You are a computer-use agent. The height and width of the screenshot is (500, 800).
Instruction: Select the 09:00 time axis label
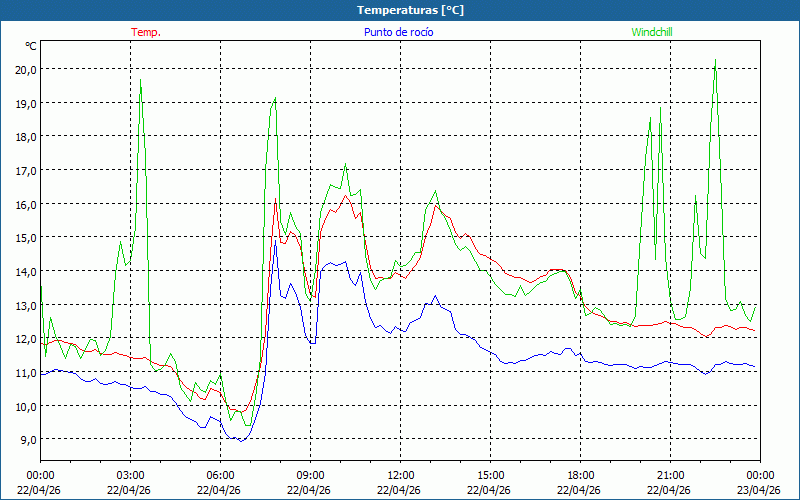coord(311,475)
